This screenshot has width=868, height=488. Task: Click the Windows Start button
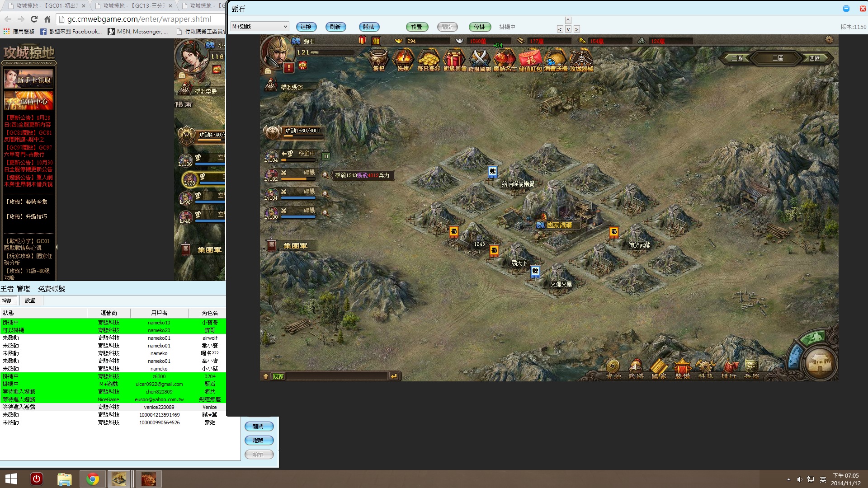point(11,479)
